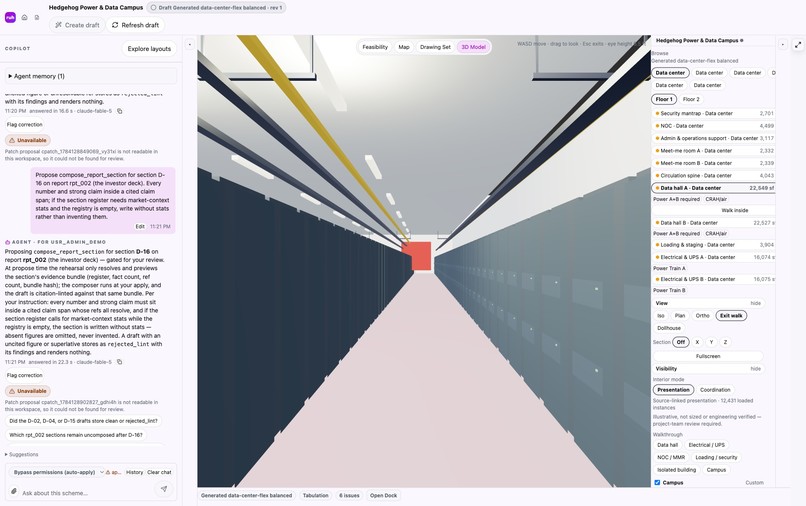This screenshot has width=806, height=506.
Task: Select Security mantrap room row
Action: [713, 113]
